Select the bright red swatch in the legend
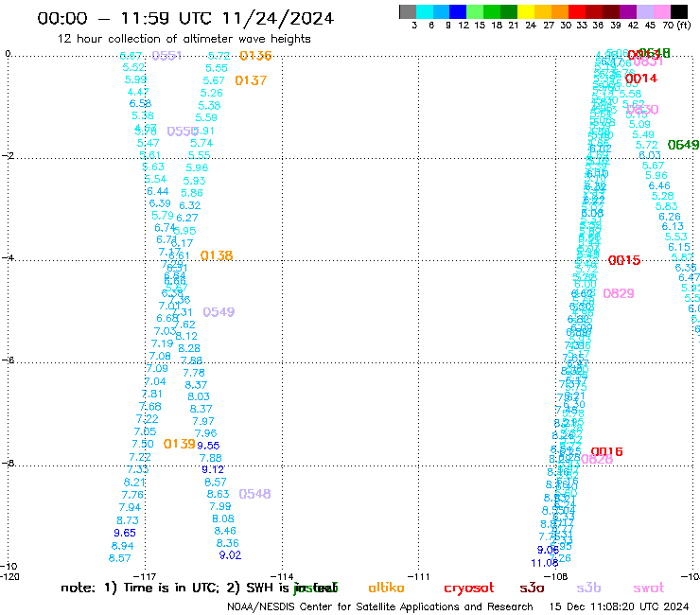The height and width of the screenshot is (615, 700). pos(577,11)
